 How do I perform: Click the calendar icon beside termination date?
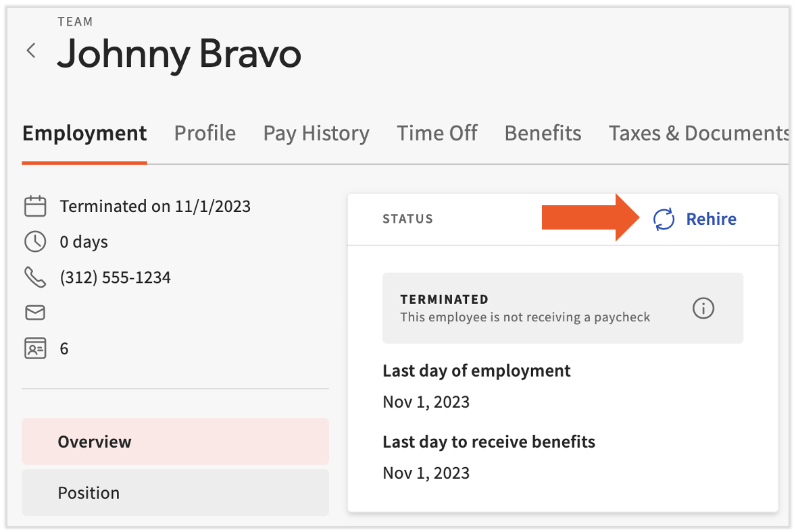pyautogui.click(x=34, y=206)
